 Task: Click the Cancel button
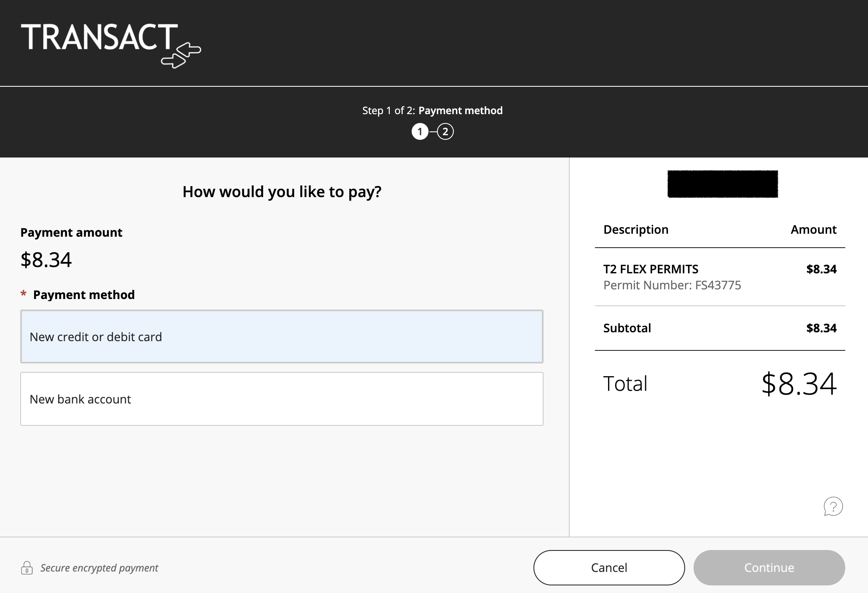[609, 568]
